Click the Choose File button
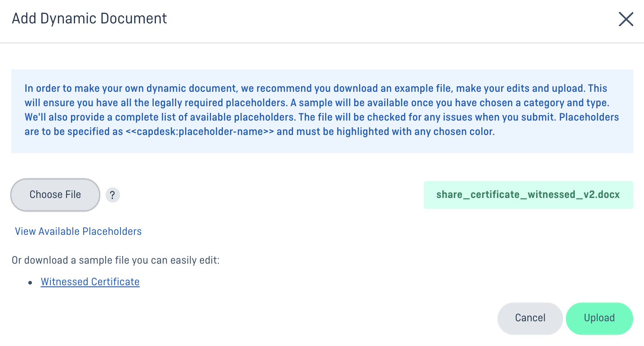 click(x=55, y=195)
